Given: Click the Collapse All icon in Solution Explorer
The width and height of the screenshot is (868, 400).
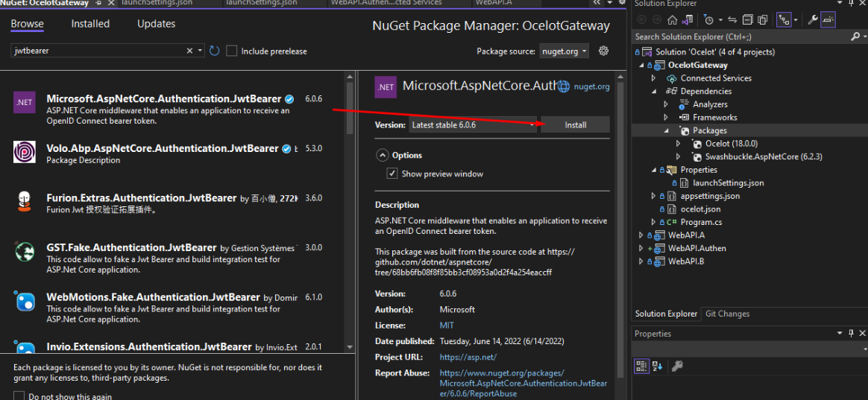Looking at the screenshot, I should [x=747, y=19].
